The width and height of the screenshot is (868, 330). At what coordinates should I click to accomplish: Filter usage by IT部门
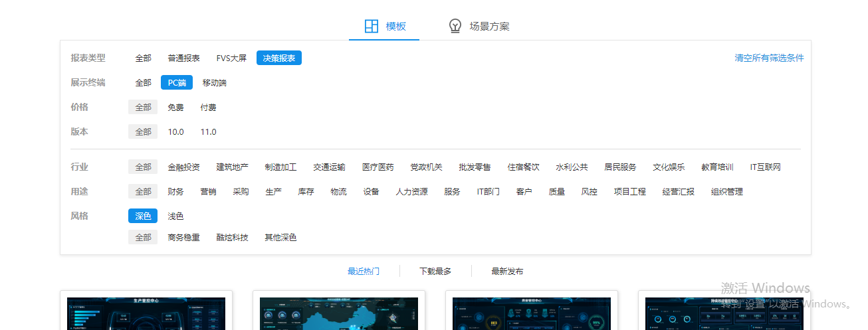coord(488,191)
